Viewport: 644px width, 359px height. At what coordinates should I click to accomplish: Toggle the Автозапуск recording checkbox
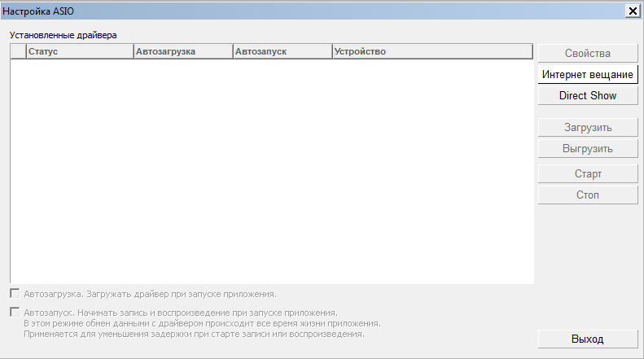point(15,312)
